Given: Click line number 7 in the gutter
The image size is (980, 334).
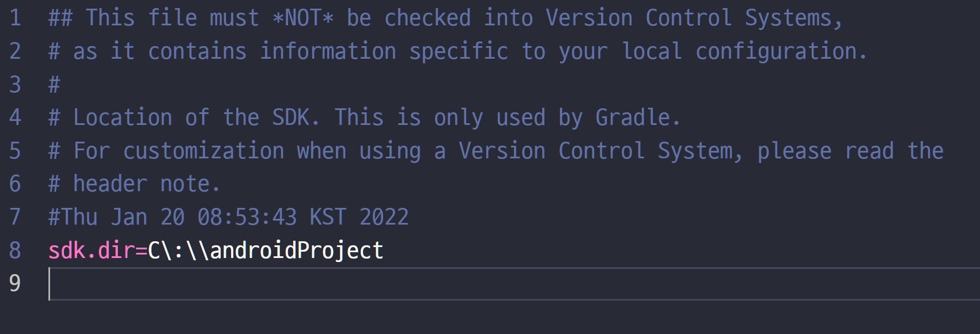Looking at the screenshot, I should pos(16,218).
